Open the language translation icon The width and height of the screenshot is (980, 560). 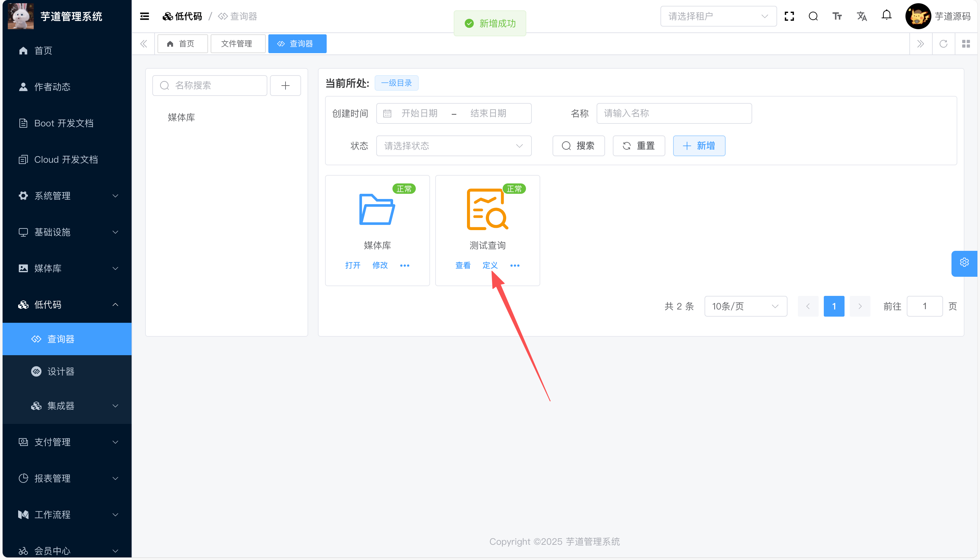pyautogui.click(x=861, y=16)
